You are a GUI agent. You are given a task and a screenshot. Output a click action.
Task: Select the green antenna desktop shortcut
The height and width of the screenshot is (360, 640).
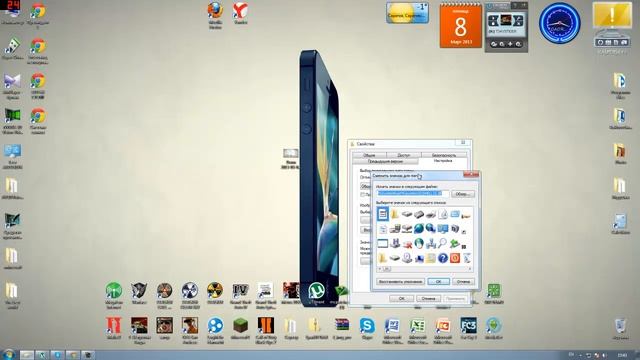coord(114,295)
